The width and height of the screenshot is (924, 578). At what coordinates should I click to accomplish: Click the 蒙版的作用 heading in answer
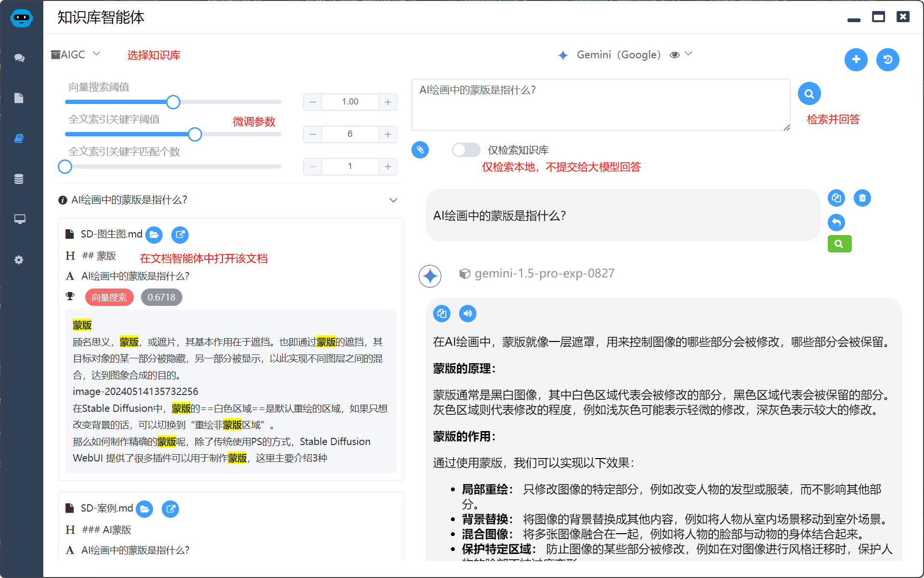coord(464,436)
